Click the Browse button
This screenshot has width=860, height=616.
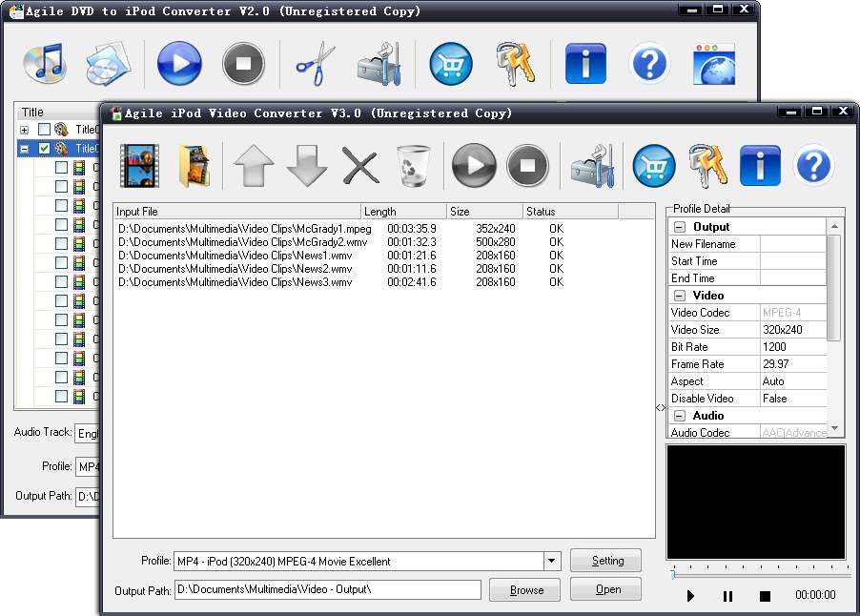(525, 590)
